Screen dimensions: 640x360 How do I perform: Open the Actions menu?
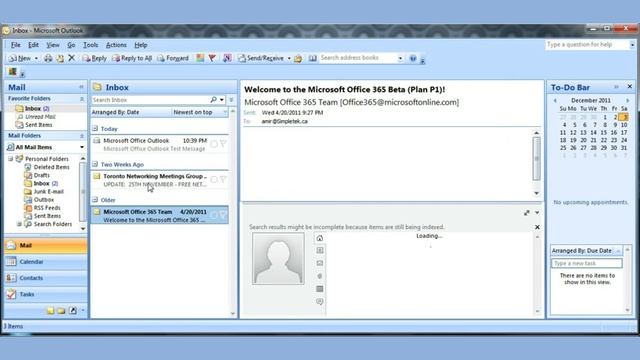116,45
